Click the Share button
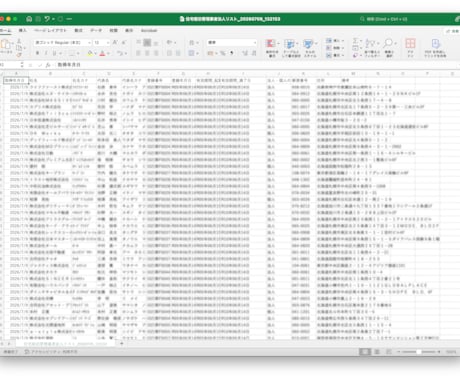Screen dimensions: 460x380 click(x=453, y=31)
